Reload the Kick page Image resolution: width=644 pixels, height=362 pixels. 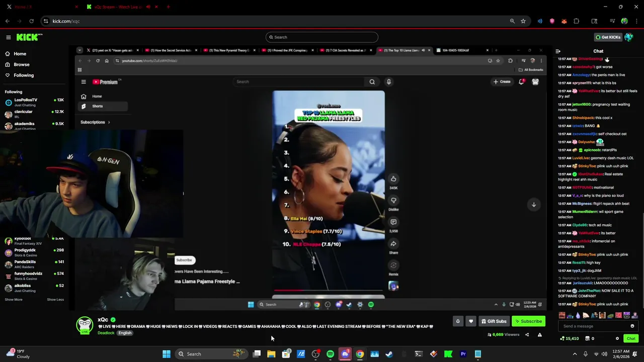(31, 21)
